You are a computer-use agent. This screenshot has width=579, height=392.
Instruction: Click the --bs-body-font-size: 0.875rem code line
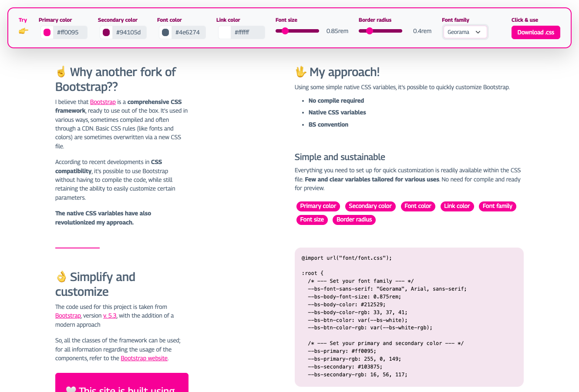coord(354,297)
